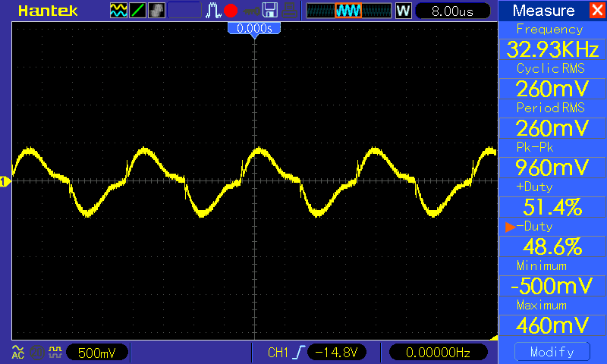Click the 32.93KHz frequency value
Image resolution: width=607 pixels, height=364 pixels.
pos(552,49)
